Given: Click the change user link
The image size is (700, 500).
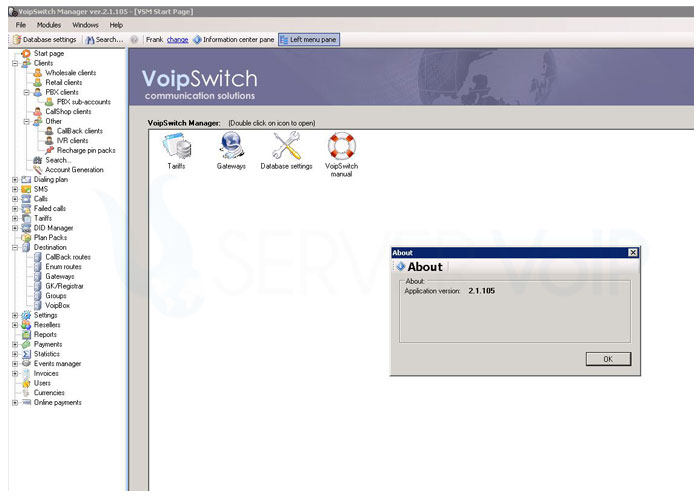Looking at the screenshot, I should (x=177, y=40).
